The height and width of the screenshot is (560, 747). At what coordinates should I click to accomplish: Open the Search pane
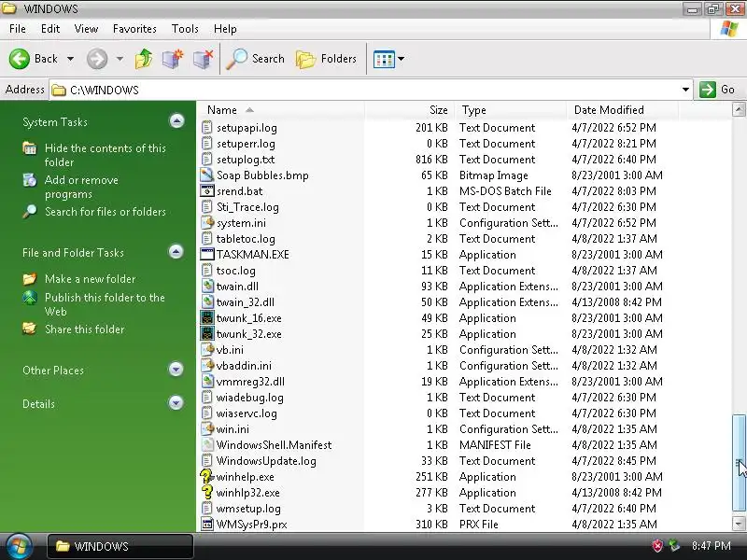[256, 59]
